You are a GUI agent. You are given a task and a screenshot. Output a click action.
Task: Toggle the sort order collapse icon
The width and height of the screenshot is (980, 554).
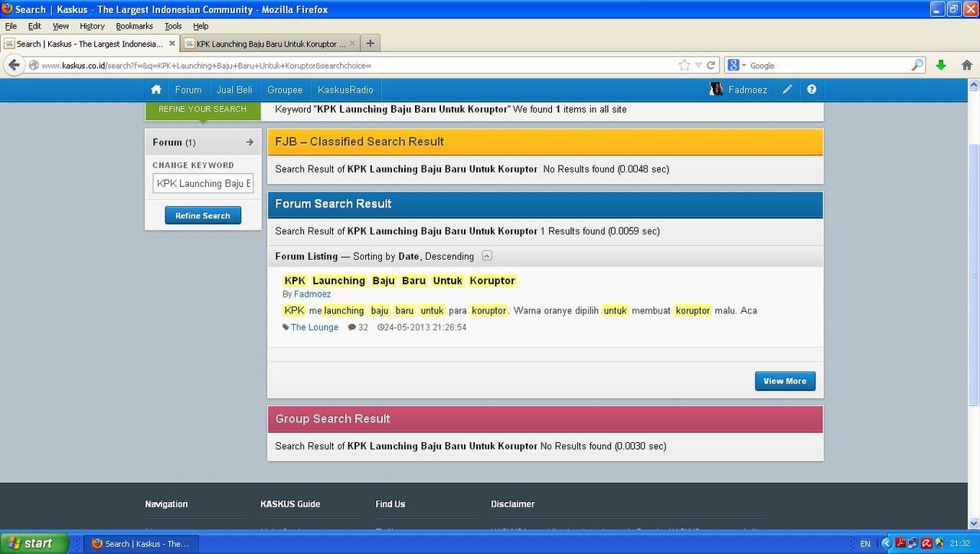click(487, 256)
